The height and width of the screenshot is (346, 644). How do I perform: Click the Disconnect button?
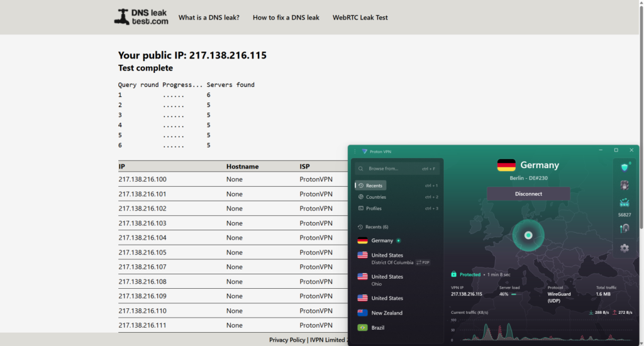(x=528, y=194)
